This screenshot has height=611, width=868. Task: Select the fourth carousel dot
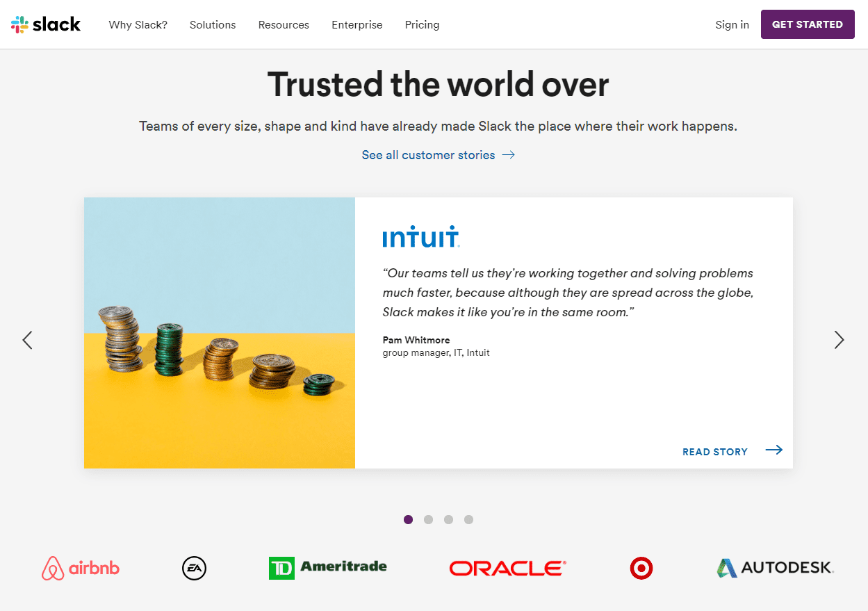(x=468, y=519)
